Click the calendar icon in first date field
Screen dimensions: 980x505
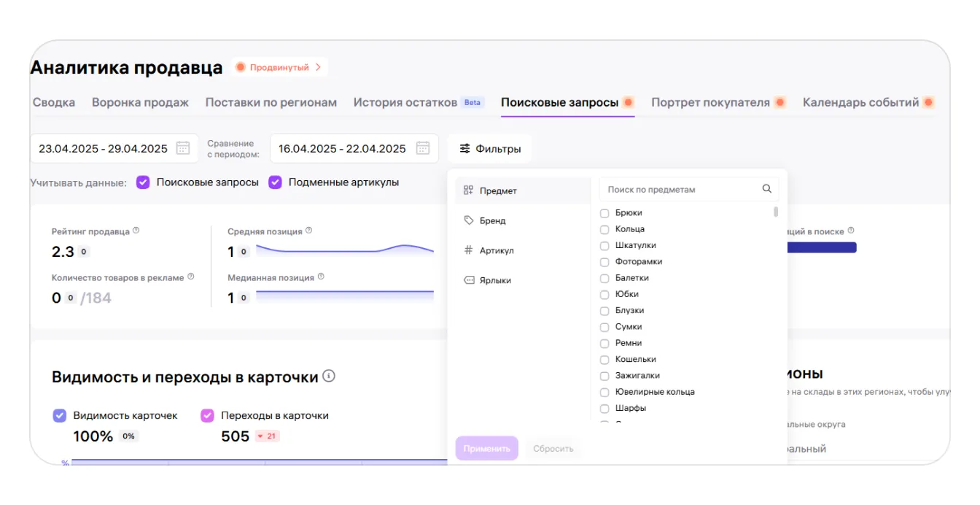183,148
